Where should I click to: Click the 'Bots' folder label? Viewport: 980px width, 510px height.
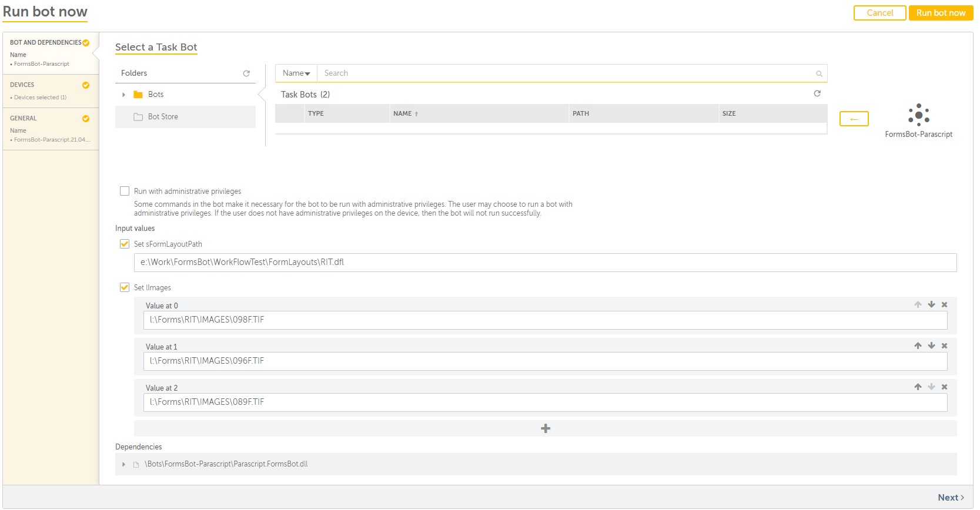(x=156, y=95)
